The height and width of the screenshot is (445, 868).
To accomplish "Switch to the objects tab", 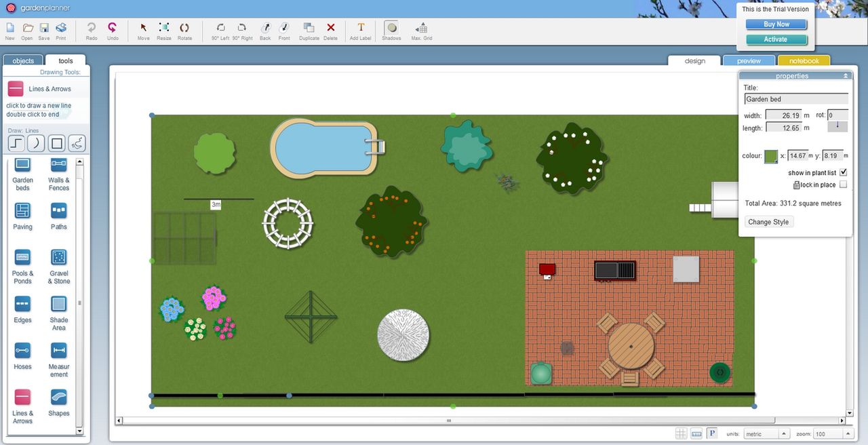I will 23,61.
